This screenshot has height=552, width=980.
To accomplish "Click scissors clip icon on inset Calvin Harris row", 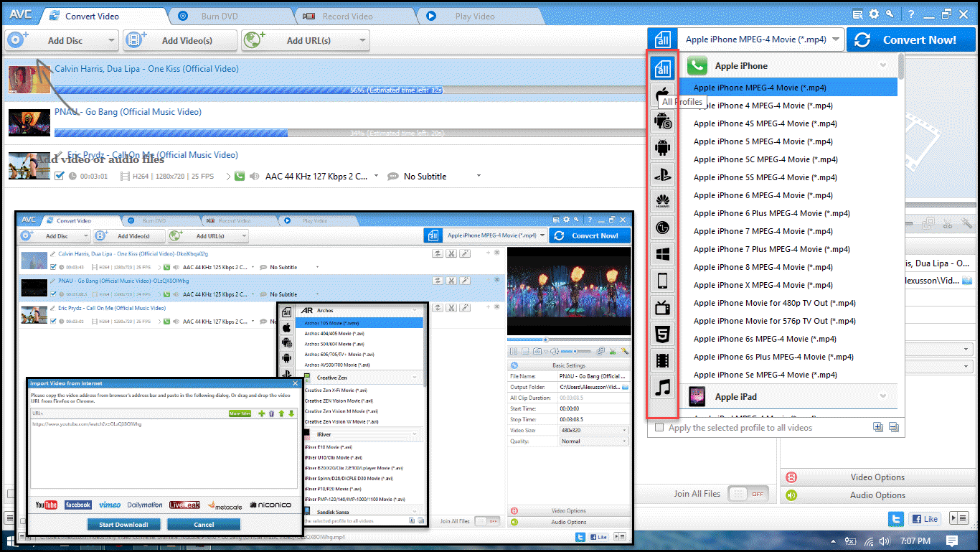I will point(451,253).
